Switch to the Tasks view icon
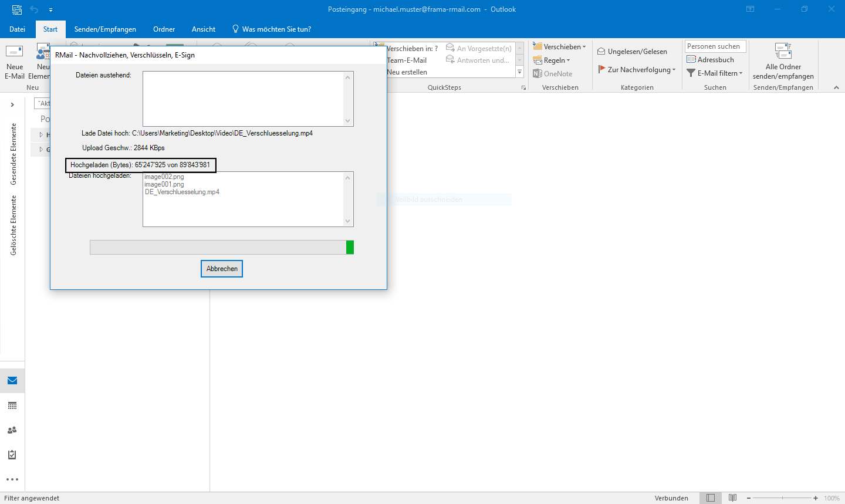 coord(12,455)
